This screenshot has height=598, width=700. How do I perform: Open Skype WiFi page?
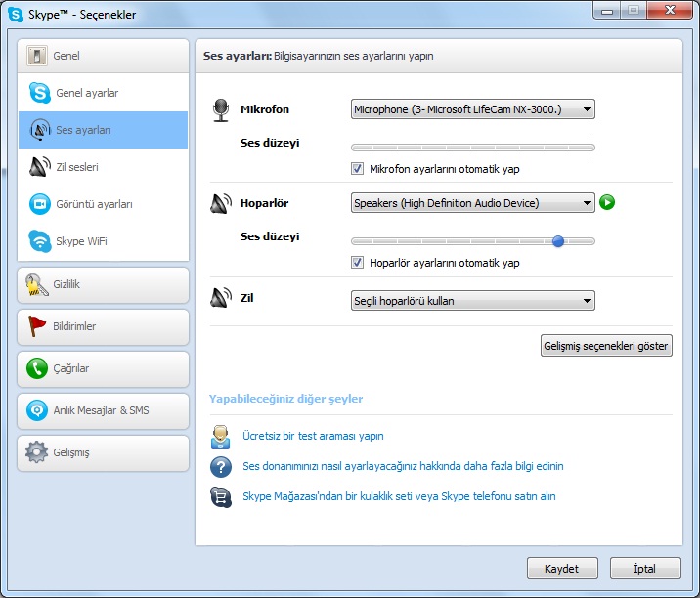(x=103, y=241)
